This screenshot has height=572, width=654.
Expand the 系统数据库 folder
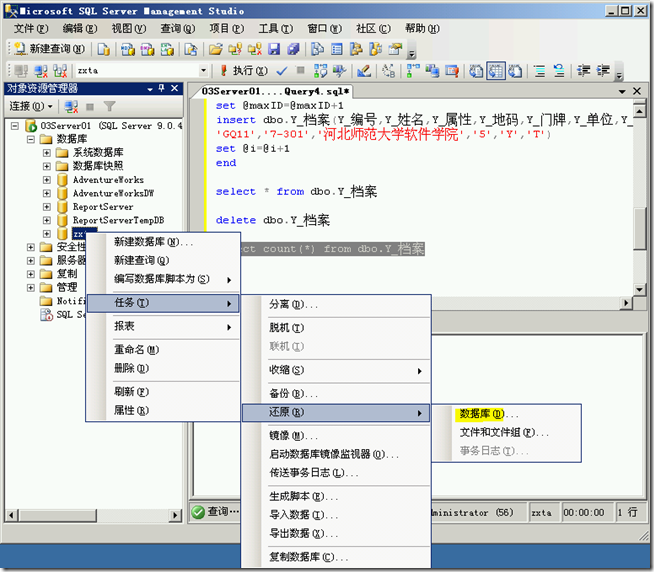point(47,153)
